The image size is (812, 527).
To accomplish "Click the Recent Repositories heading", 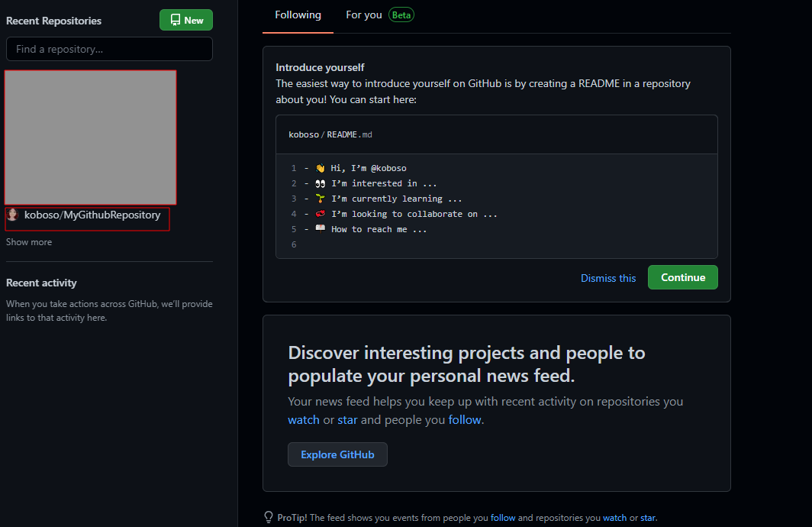I will (x=54, y=21).
